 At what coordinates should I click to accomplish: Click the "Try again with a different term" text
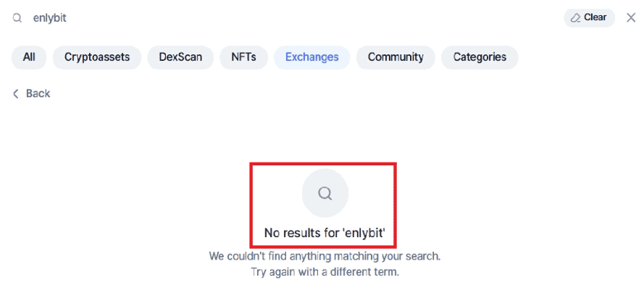[324, 272]
